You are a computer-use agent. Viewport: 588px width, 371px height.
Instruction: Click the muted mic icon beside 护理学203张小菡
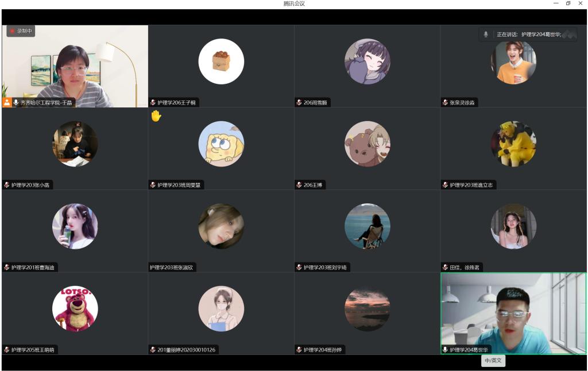point(7,185)
